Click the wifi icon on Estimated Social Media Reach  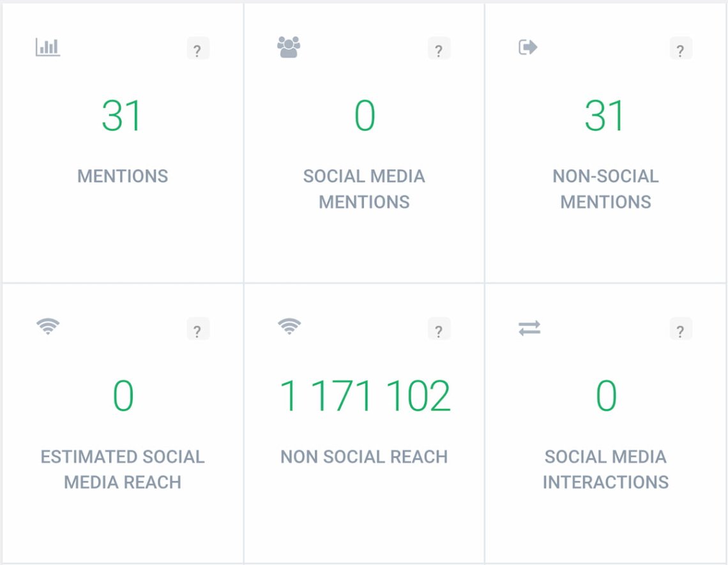(48, 328)
